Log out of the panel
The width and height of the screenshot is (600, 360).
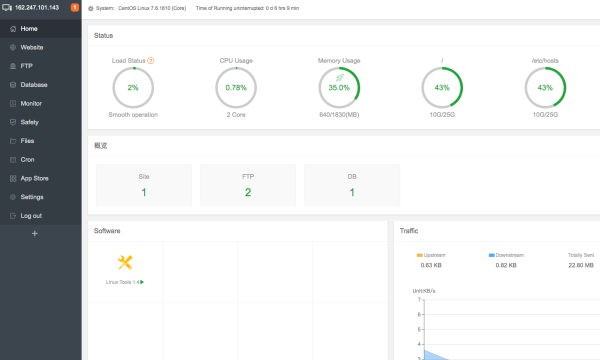coord(41,216)
